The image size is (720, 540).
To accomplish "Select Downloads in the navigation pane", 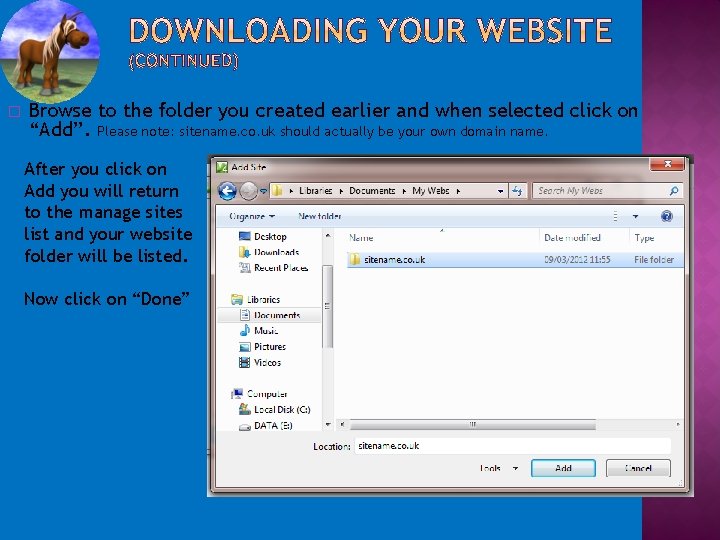I will (276, 252).
